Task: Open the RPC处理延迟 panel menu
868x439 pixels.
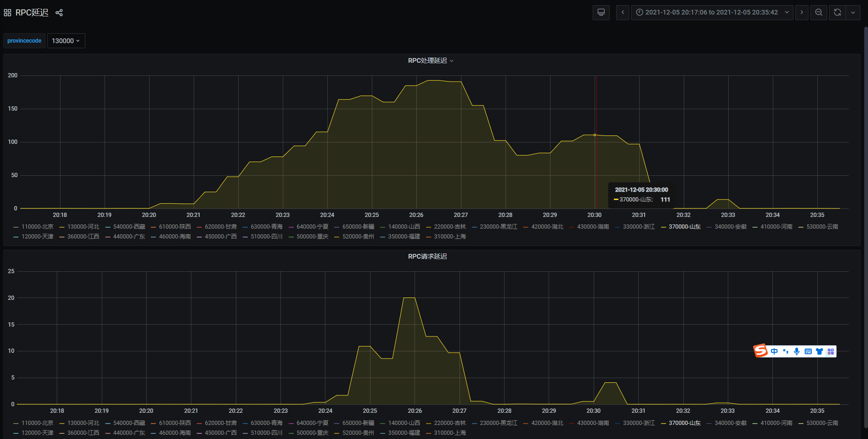Action: pos(430,61)
